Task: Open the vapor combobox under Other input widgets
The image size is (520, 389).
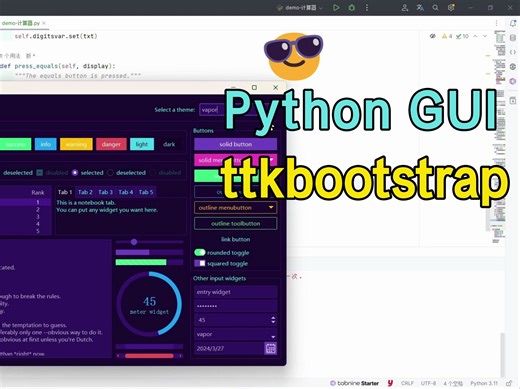Action: click(x=235, y=334)
